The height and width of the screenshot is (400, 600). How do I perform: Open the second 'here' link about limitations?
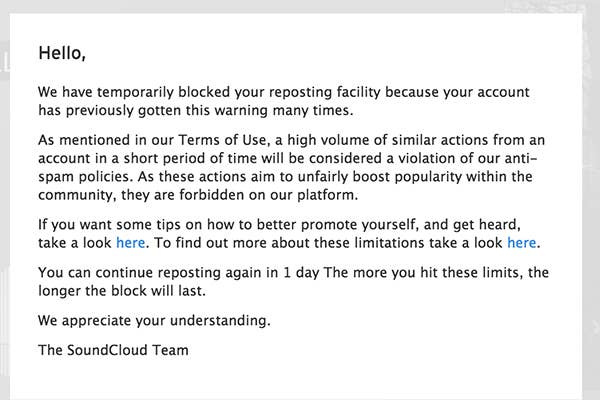click(x=521, y=243)
